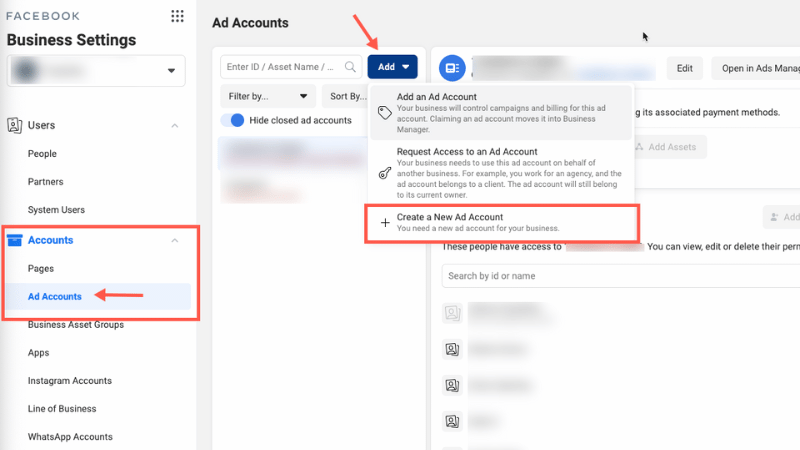Click the blue ad account avatar icon

click(452, 68)
